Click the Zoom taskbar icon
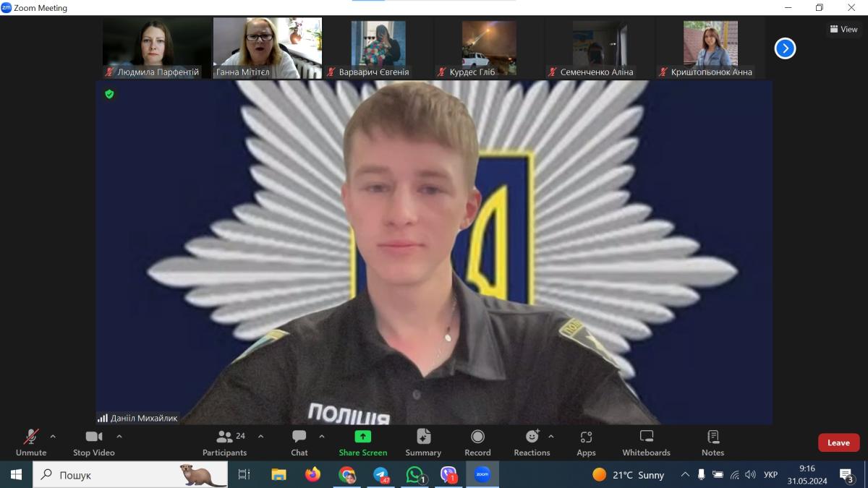 click(x=482, y=474)
